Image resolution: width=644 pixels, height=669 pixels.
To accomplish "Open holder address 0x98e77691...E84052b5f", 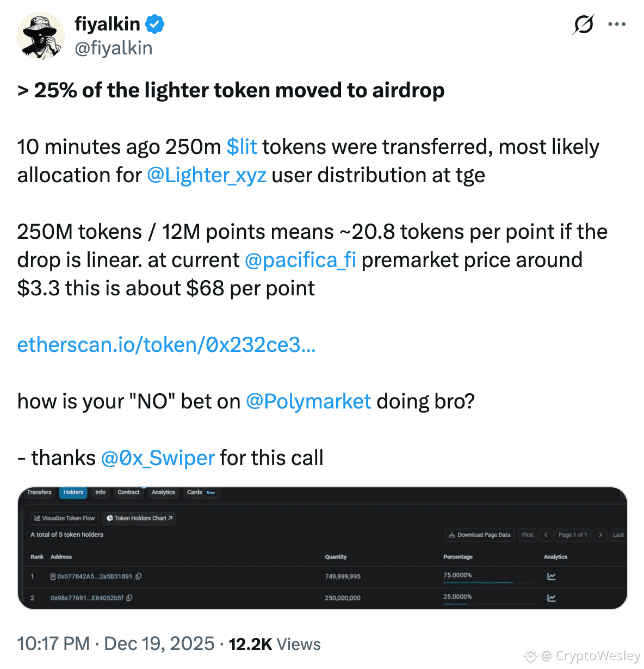I will point(87,598).
